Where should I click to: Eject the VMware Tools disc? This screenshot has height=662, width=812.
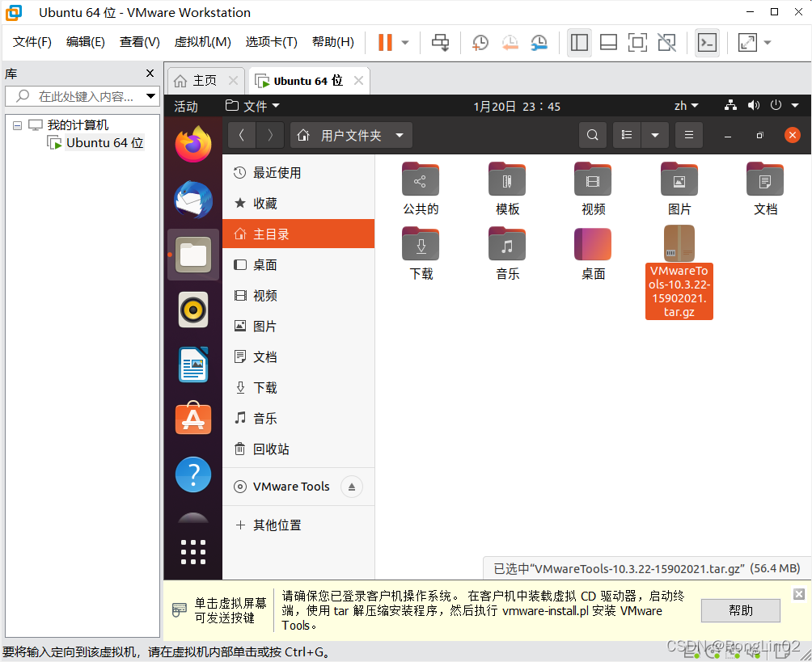click(352, 487)
